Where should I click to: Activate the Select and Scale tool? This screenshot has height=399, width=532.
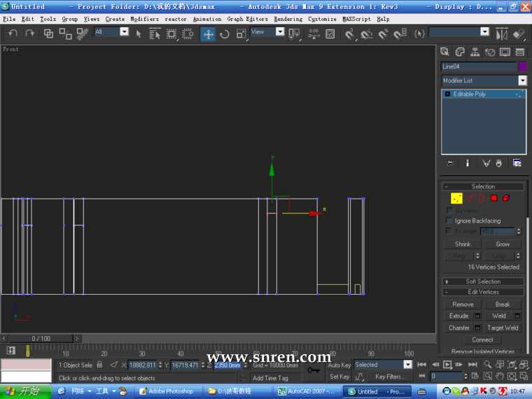241,34
